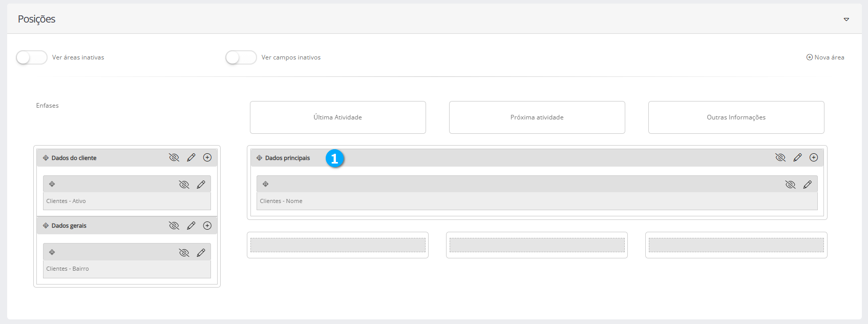Edit the Dados principais area
868x324 pixels.
coord(797,158)
